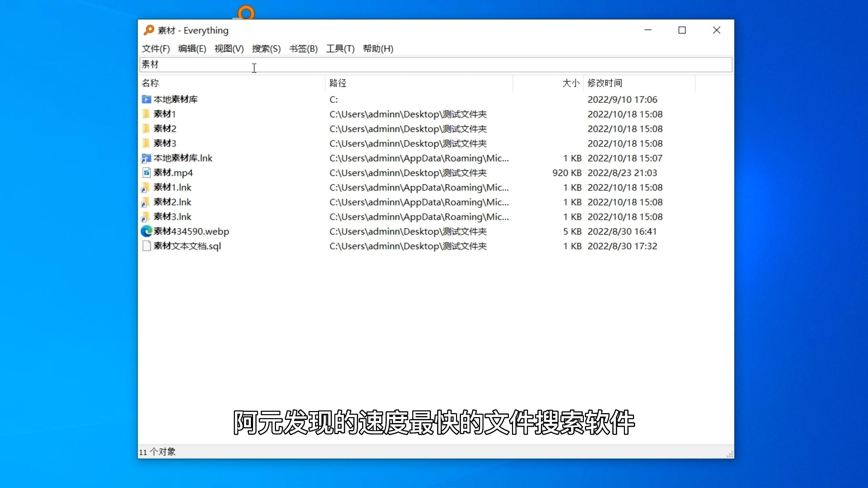The width and height of the screenshot is (868, 488).
Task: Open the 搜索(S) menu
Action: pos(266,48)
